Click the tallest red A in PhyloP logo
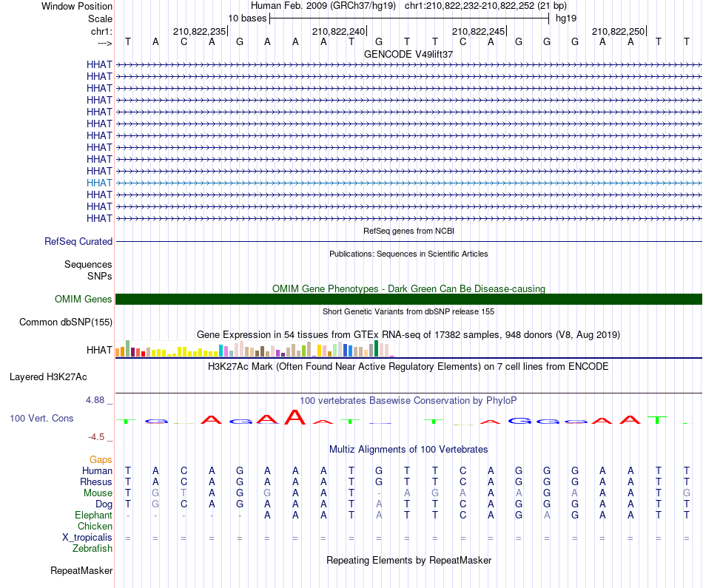Viewport: 703px width, 588px height. 295,417
